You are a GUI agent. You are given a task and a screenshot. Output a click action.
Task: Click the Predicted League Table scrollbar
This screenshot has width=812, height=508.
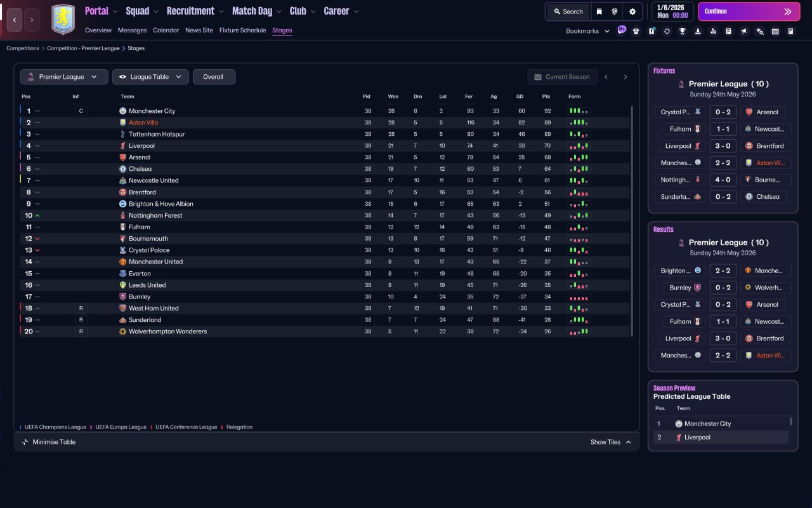tap(790, 422)
